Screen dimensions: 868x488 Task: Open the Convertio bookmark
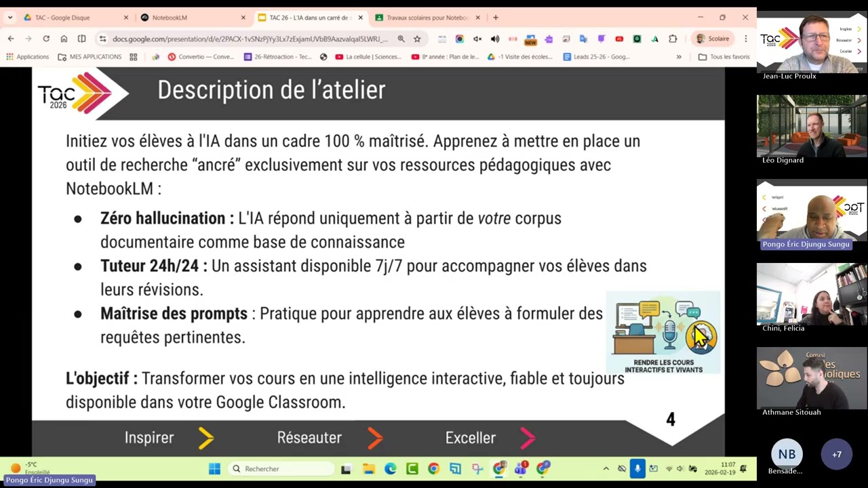(201, 57)
